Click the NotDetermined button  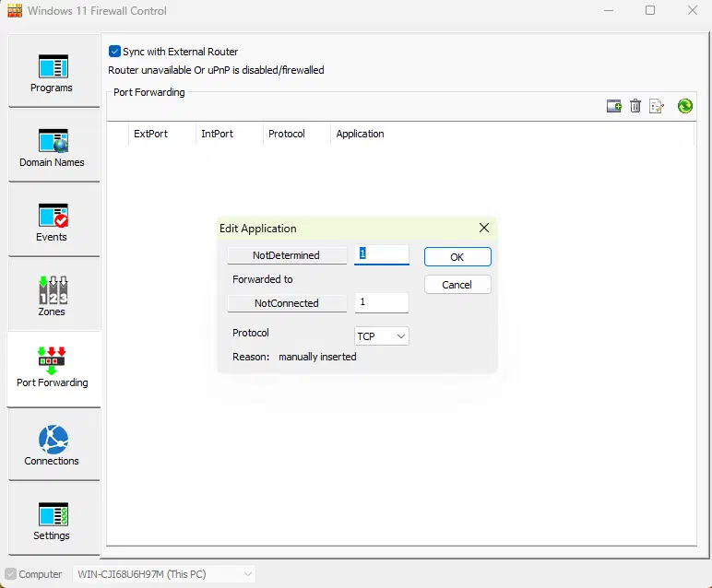(x=287, y=255)
